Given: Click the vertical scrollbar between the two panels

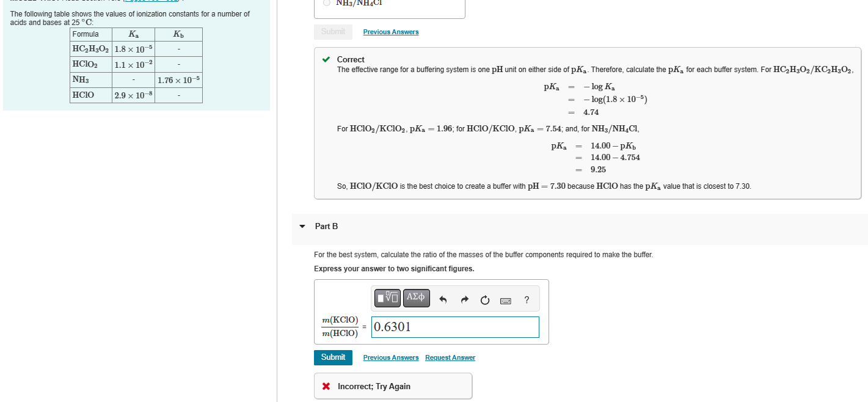Looking at the screenshot, I should 277,201.
